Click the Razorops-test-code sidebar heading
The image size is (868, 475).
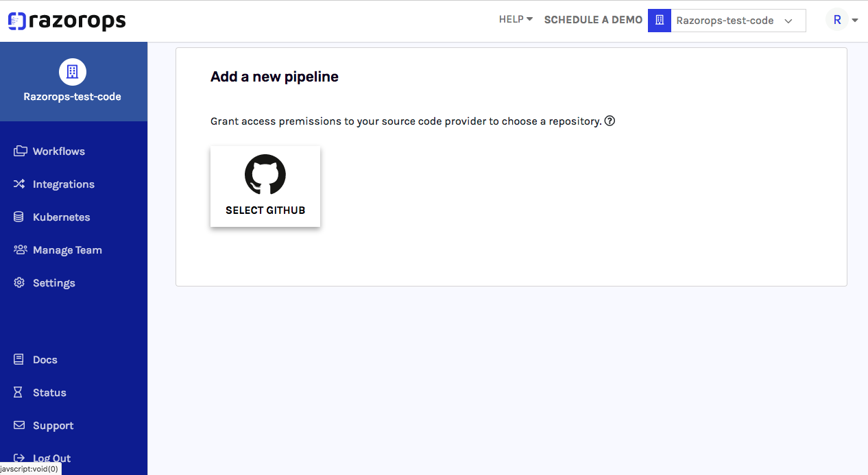(72, 97)
